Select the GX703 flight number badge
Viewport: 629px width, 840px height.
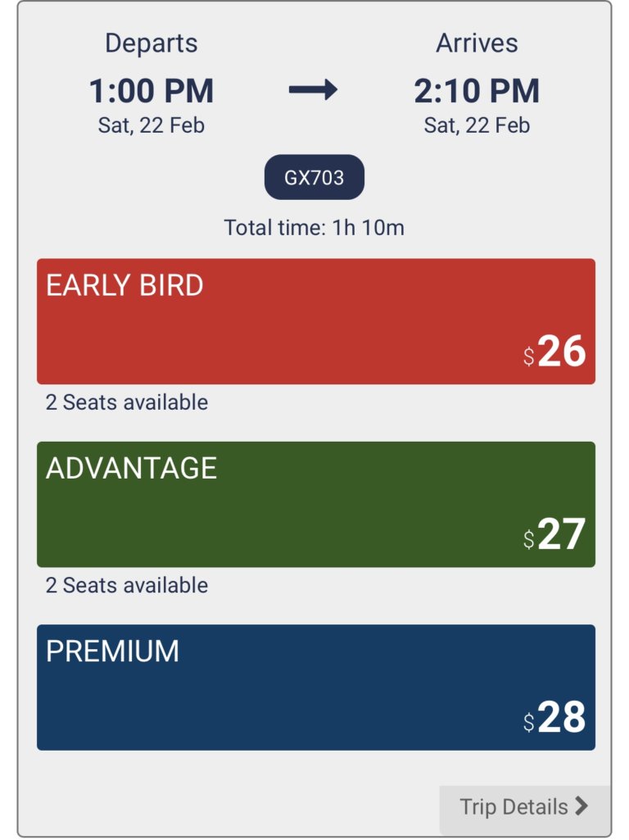point(314,177)
